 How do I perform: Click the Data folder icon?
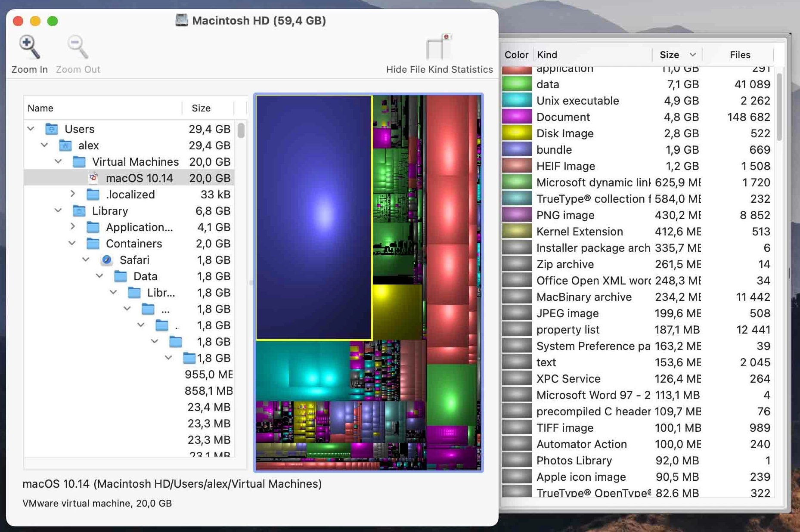(121, 276)
